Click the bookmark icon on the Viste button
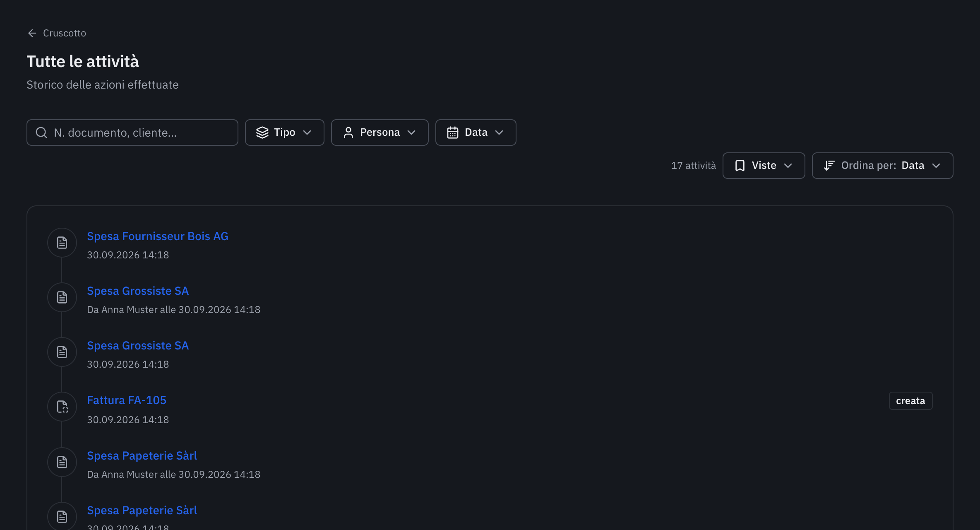The image size is (980, 530). (x=740, y=166)
